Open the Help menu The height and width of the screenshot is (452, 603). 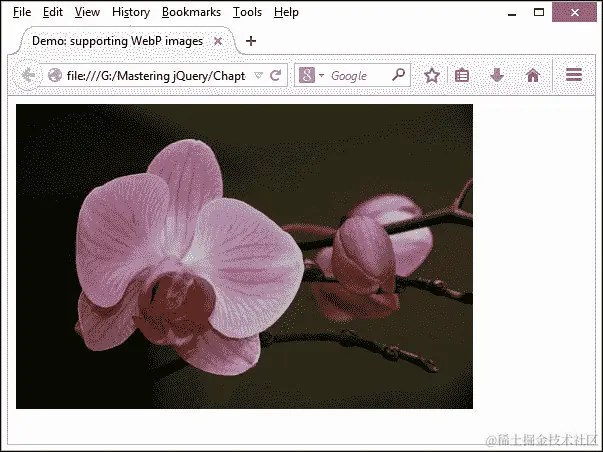[x=286, y=12]
